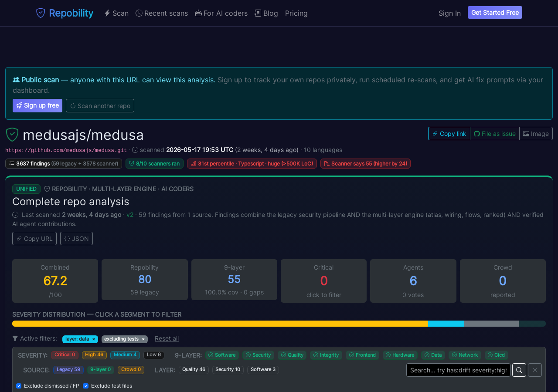
Task: Click Get Started Free button
Action: [x=495, y=13]
